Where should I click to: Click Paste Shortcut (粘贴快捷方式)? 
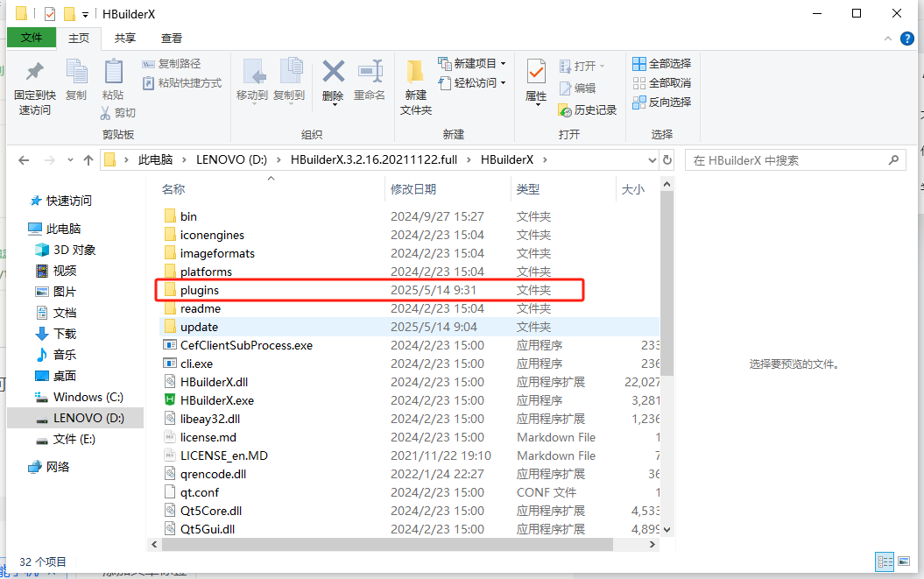point(182,83)
